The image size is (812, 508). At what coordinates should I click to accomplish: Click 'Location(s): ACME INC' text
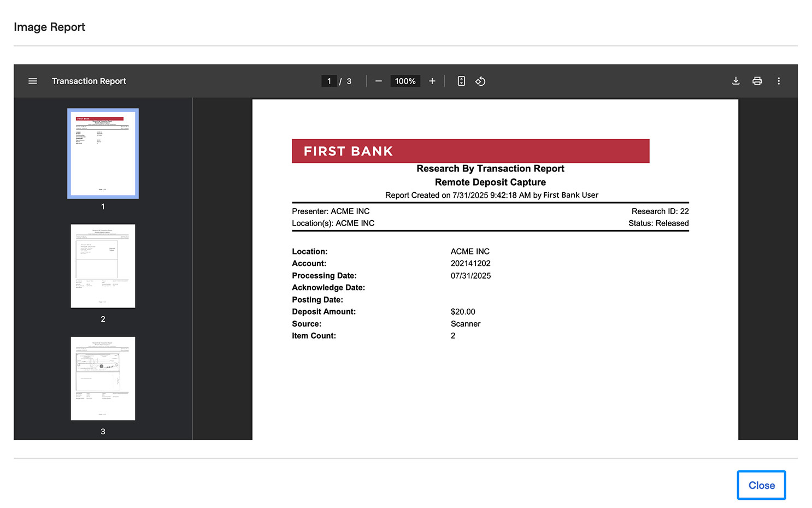[x=333, y=223]
